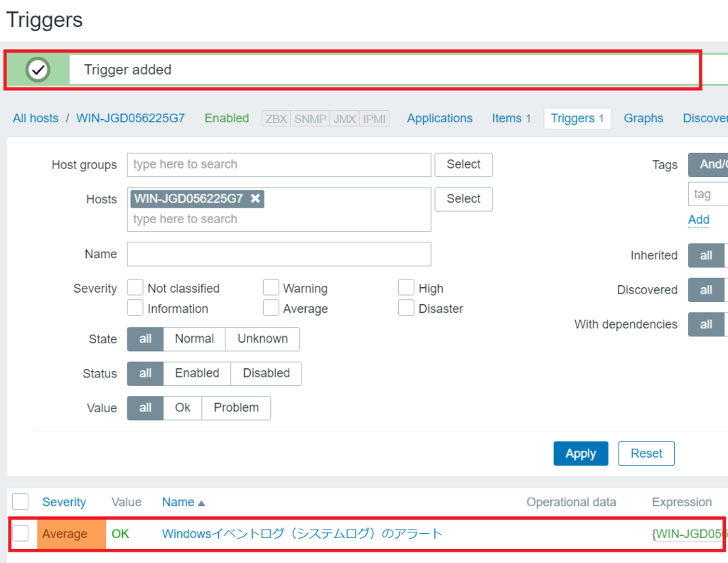The width and height of the screenshot is (728, 563).
Task: Click the ZBX availability indicator
Action: pyautogui.click(x=276, y=119)
